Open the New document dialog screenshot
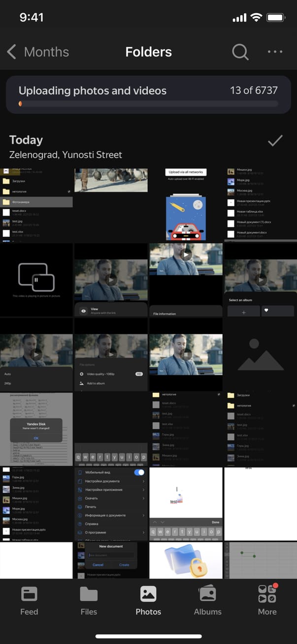 tap(111, 560)
